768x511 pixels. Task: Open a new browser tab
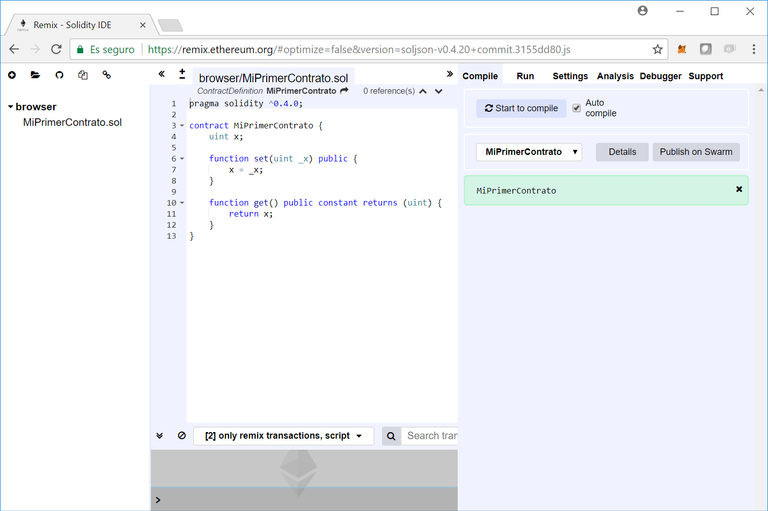coord(170,25)
